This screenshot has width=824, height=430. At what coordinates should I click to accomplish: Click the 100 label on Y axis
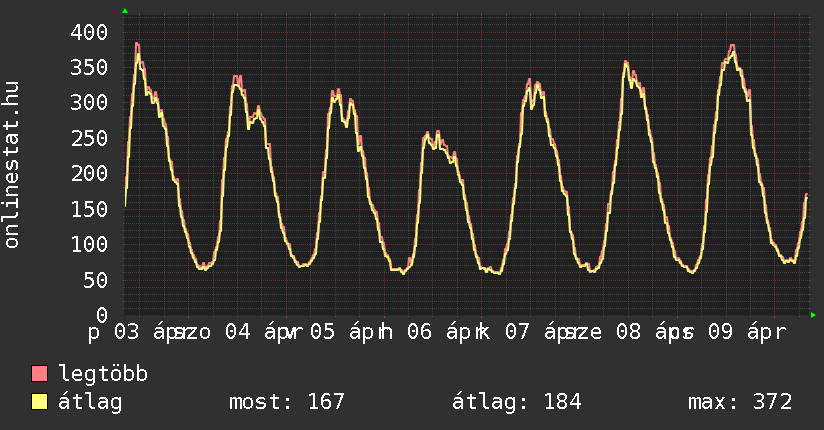coord(88,245)
